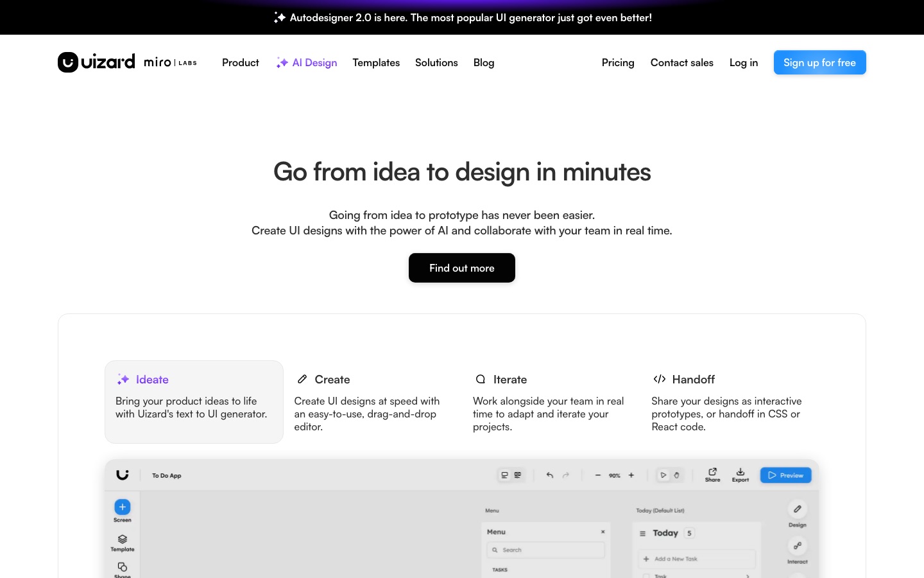Click the sparkle icon in the announcement banner

(x=279, y=17)
